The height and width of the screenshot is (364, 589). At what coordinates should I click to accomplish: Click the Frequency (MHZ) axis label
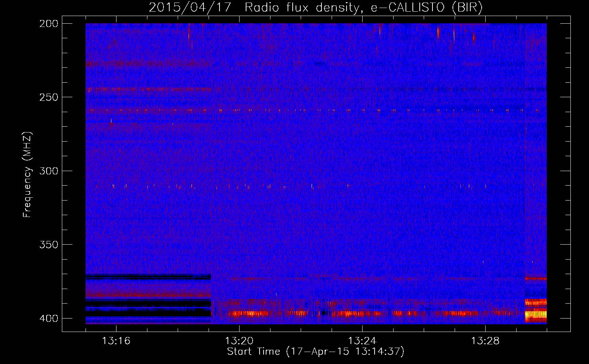pos(27,174)
